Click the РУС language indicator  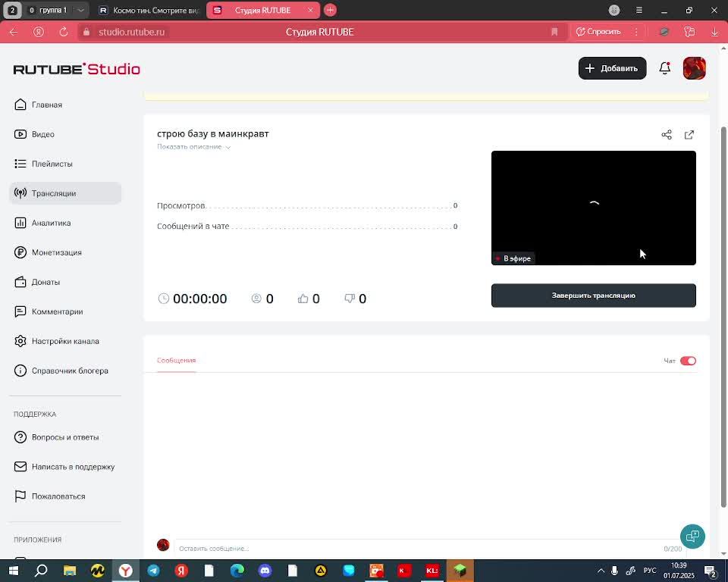tap(650, 571)
